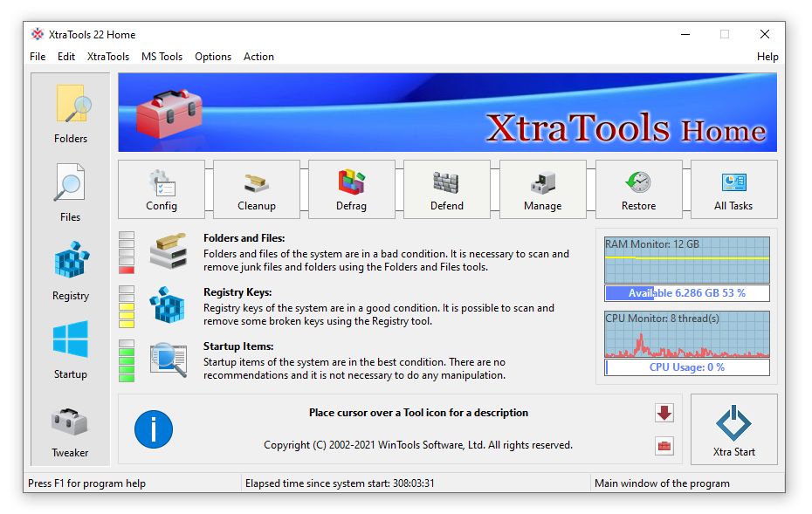812x514 pixels.
Task: Click the Manage toolbar button
Action: (543, 190)
